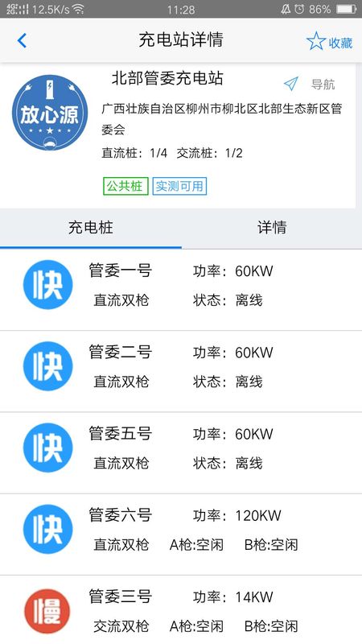Tap the star favorite icon
Viewport: 362px width, 644px height.
coord(316,41)
